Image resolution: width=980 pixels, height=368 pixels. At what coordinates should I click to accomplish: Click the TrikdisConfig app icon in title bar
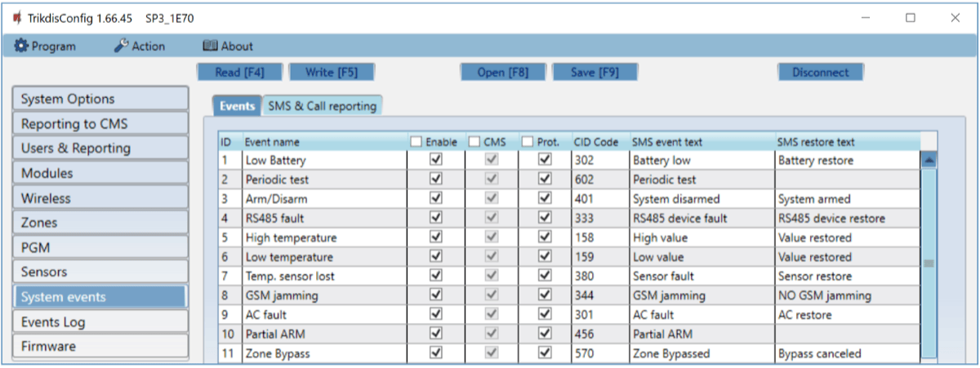tap(16, 17)
